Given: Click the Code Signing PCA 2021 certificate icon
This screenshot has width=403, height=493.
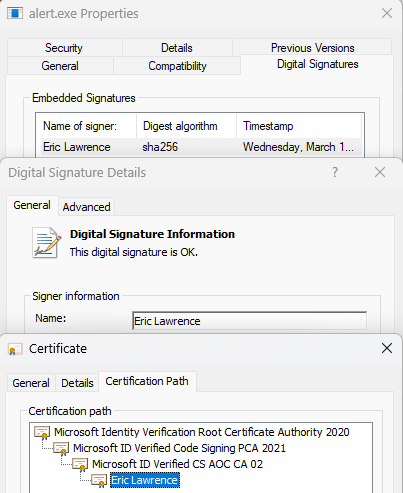Looking at the screenshot, I should (61, 448).
